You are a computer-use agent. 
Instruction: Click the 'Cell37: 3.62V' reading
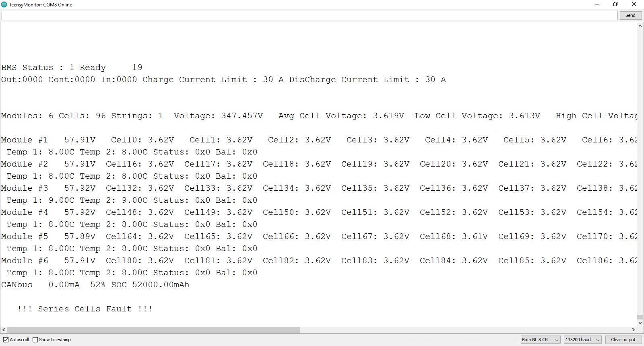pyautogui.click(x=532, y=188)
